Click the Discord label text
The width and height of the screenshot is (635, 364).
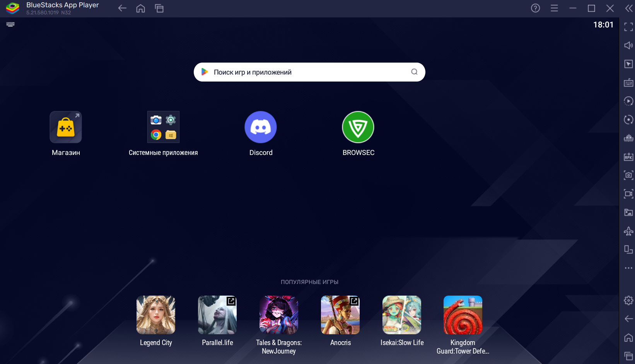point(261,153)
